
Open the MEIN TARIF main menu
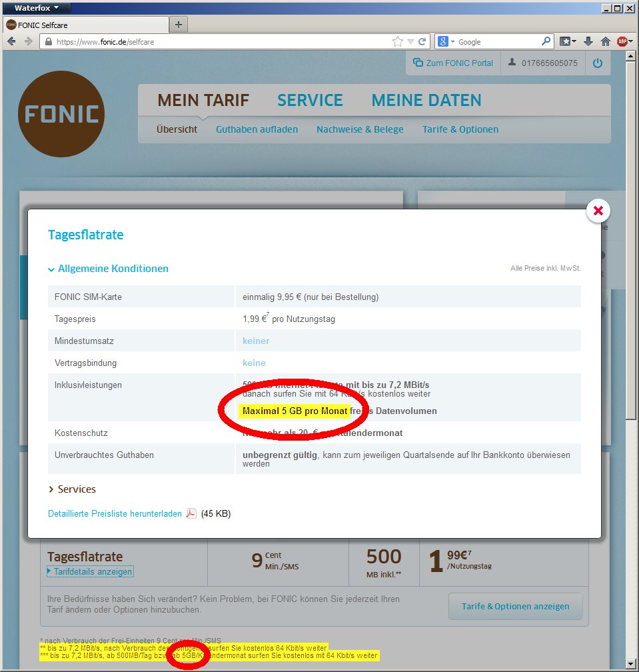pyautogui.click(x=203, y=100)
